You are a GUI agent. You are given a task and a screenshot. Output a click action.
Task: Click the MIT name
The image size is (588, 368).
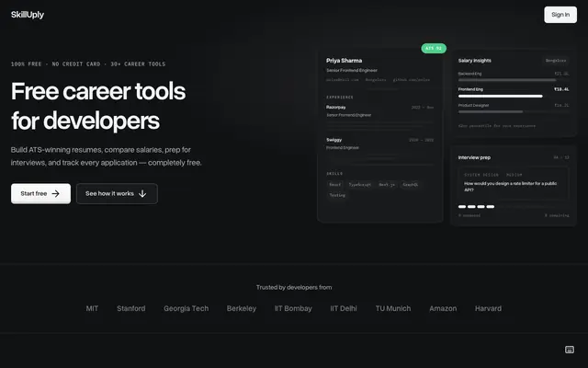[x=92, y=308]
